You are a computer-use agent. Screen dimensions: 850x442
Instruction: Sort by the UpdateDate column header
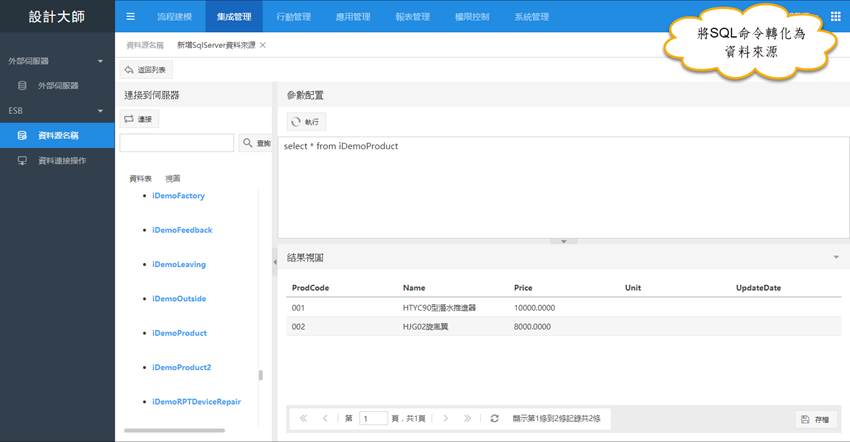758,288
